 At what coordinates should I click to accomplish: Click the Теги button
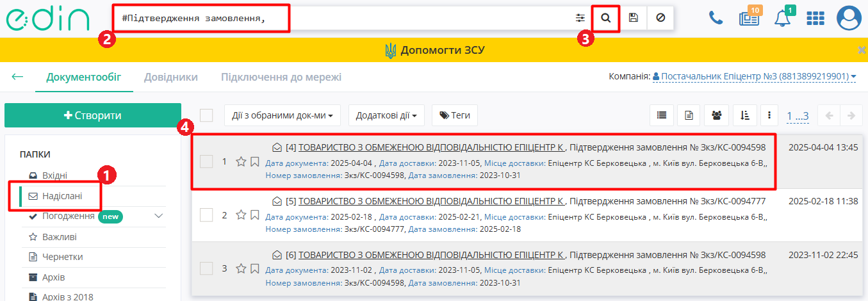(x=455, y=116)
